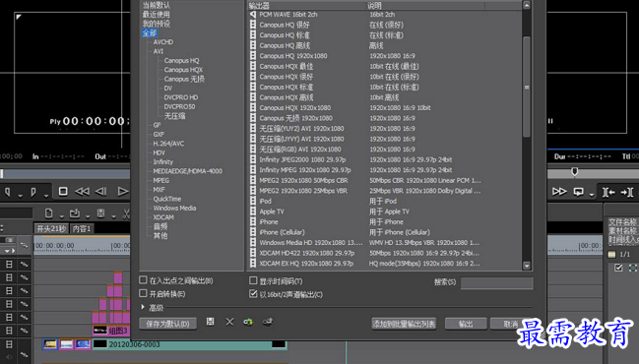This screenshot has height=364, width=639.
Task: Rewind playback in the left player
Action: pos(82,191)
